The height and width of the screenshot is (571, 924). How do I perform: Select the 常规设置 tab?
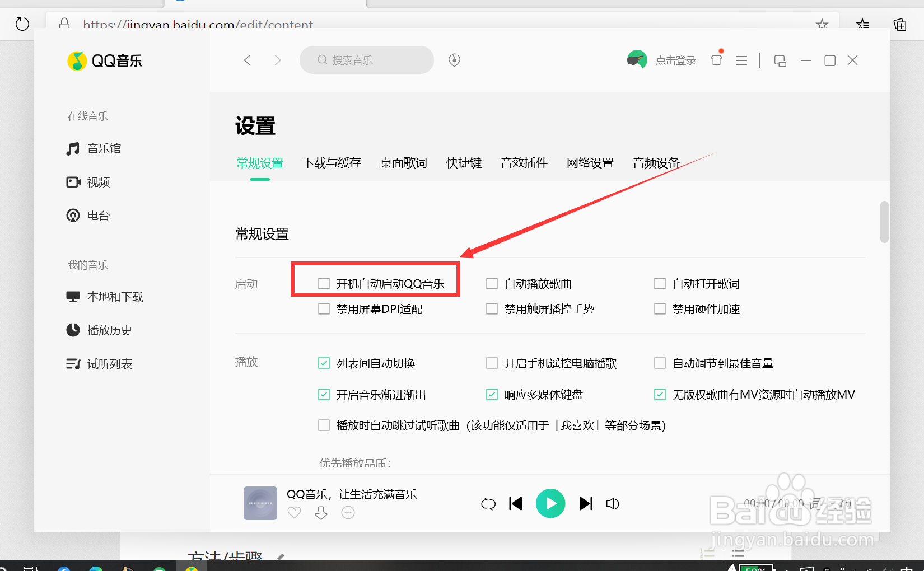pos(260,163)
